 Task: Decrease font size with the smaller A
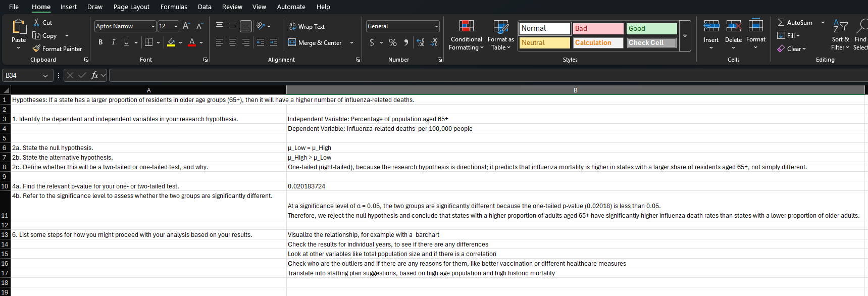[199, 26]
